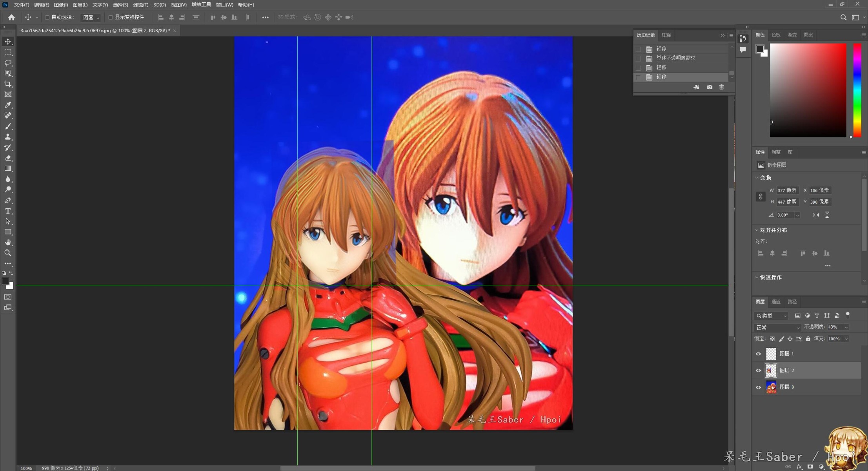Open the 不透明度 opacity dropdown arrow

point(846,327)
